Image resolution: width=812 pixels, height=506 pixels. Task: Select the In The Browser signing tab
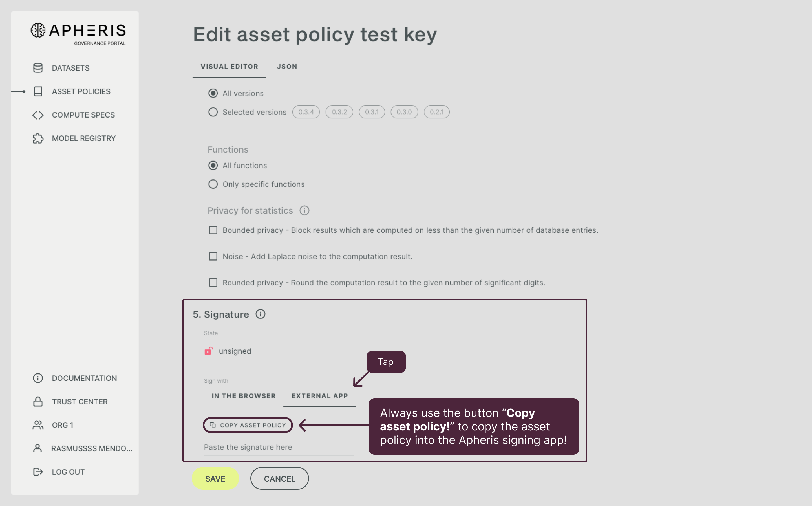point(243,396)
